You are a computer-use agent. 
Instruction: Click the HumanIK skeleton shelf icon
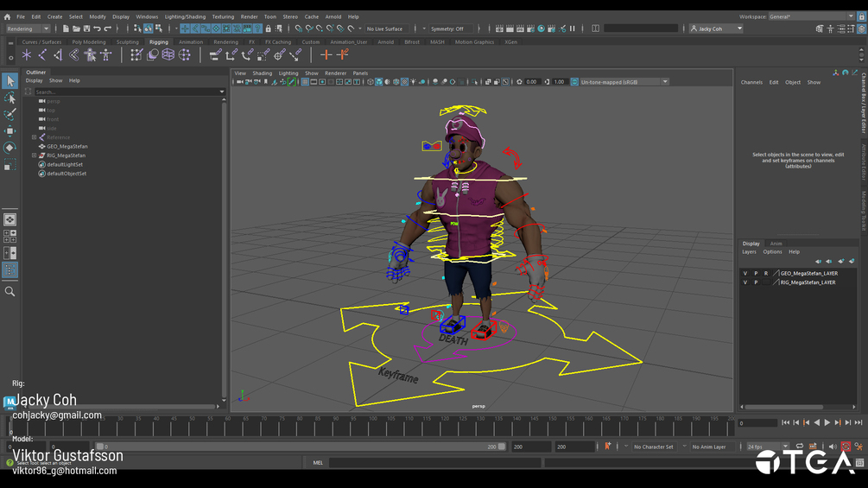(105, 54)
